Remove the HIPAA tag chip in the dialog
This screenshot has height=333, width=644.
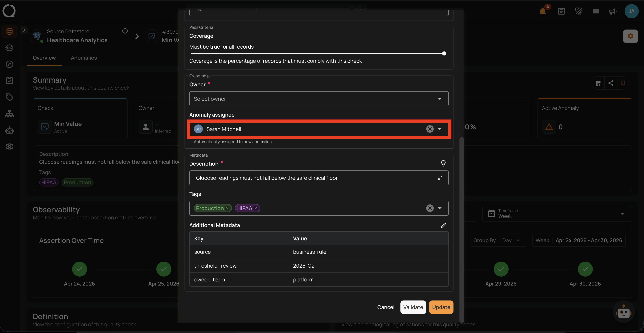(x=256, y=208)
